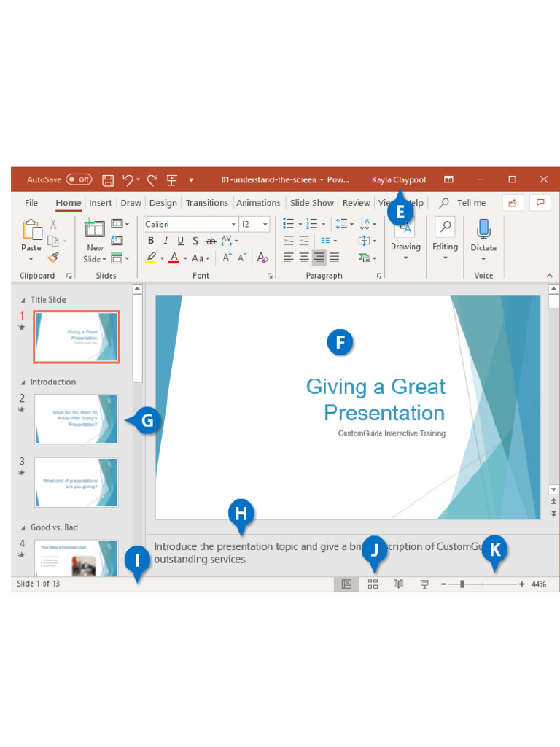Switch to the Draw tab
The width and height of the screenshot is (560, 747).
tap(131, 203)
